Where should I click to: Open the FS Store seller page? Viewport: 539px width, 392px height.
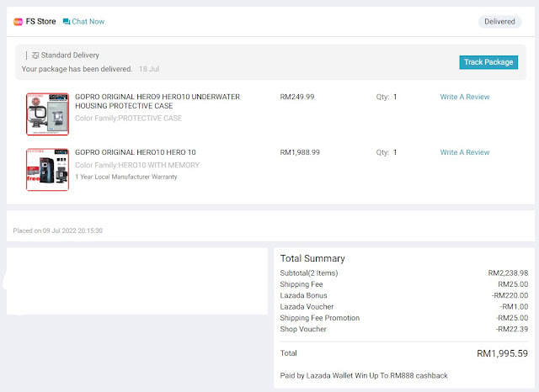click(x=40, y=22)
